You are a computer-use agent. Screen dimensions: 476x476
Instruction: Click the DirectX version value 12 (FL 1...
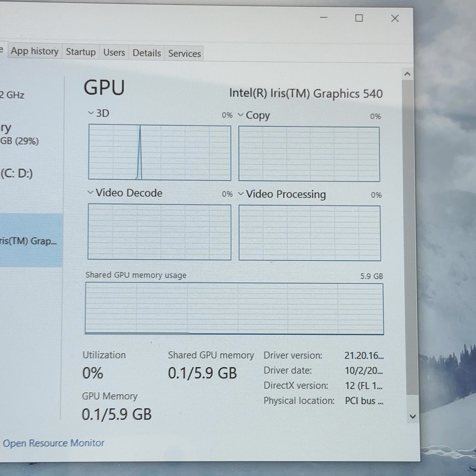364,386
